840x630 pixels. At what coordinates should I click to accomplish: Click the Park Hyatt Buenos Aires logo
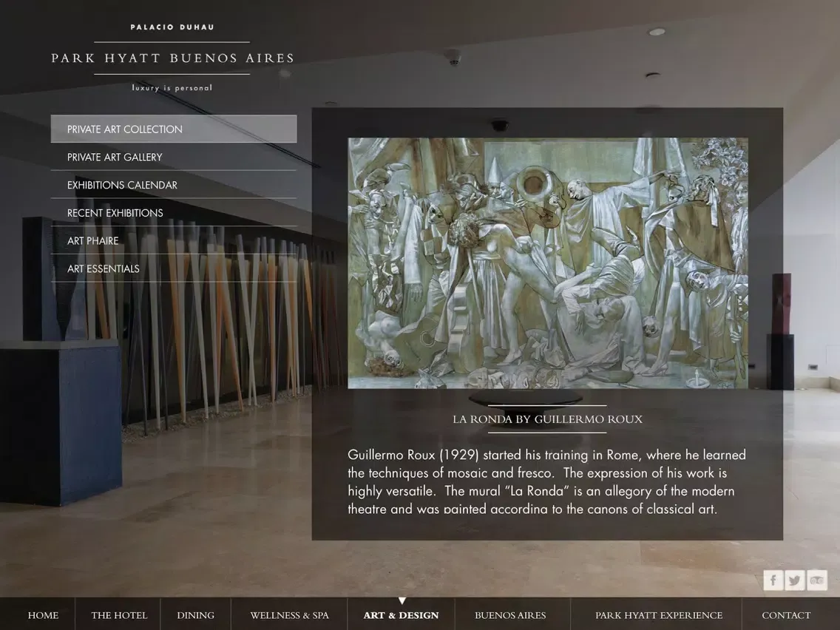point(172,58)
